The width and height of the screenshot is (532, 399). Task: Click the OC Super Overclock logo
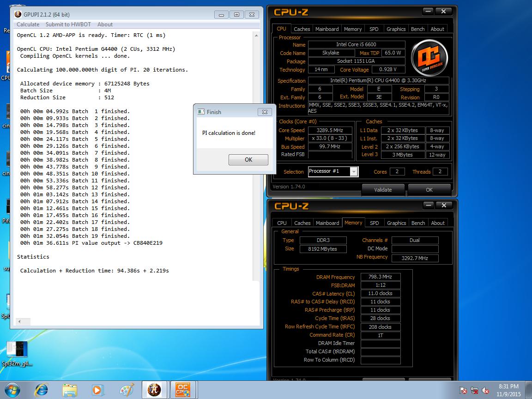(x=429, y=58)
